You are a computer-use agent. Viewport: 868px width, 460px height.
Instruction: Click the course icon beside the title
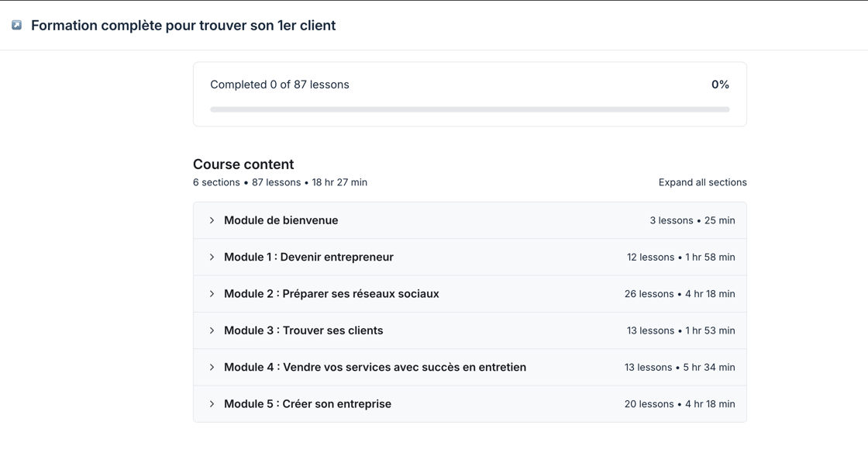[x=16, y=26]
